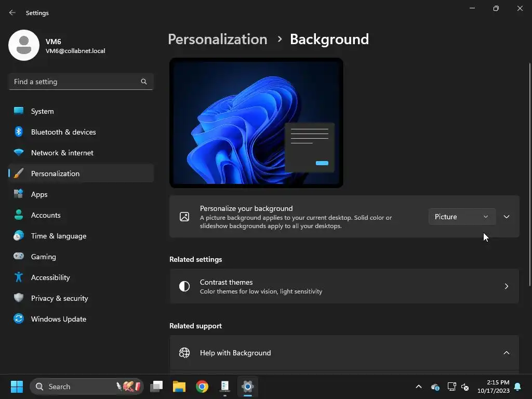
Task: Open File Explorer from the taskbar
Action: click(179, 387)
